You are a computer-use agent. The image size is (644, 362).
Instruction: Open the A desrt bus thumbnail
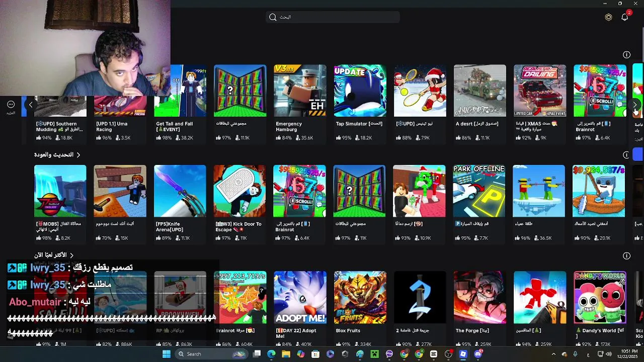480,90
